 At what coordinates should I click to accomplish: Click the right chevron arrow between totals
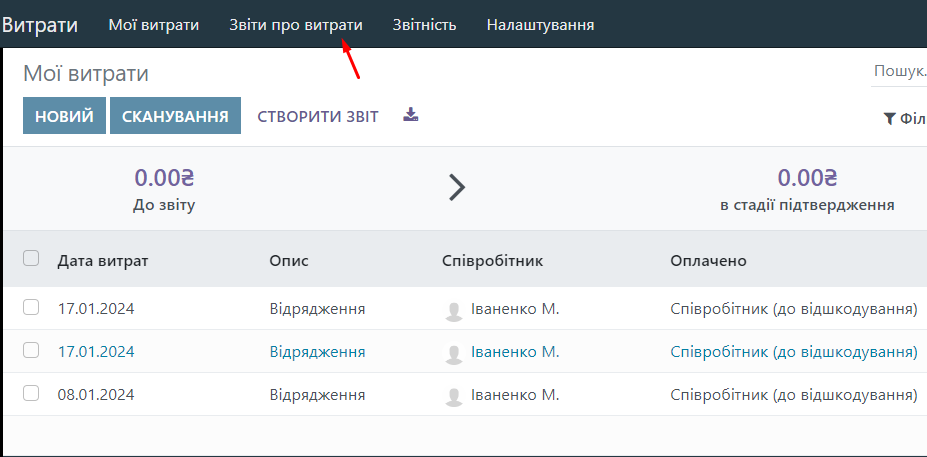[x=457, y=187]
